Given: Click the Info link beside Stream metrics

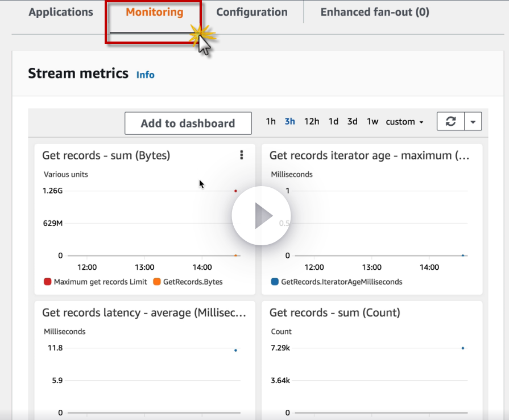Looking at the screenshot, I should coord(146,75).
